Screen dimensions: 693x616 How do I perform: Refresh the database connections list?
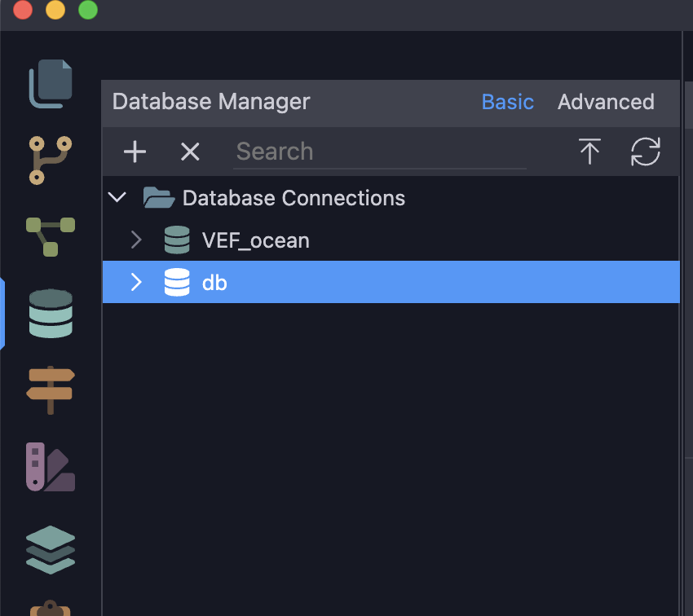(645, 152)
